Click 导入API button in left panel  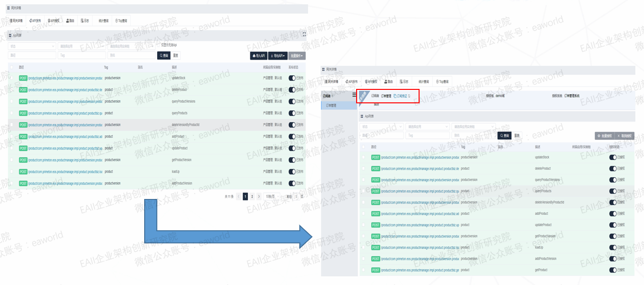point(259,56)
